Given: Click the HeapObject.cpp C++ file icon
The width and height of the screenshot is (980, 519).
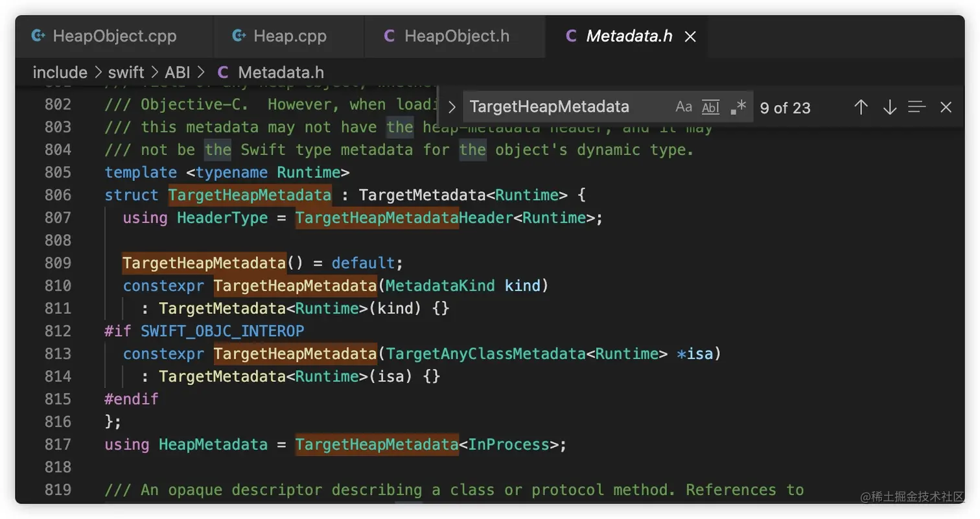Looking at the screenshot, I should point(38,36).
